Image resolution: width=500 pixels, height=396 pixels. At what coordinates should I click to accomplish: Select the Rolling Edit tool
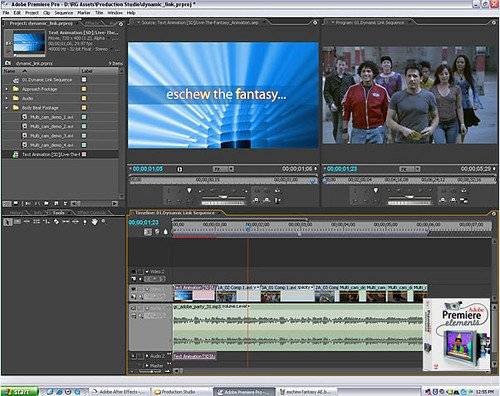point(37,221)
